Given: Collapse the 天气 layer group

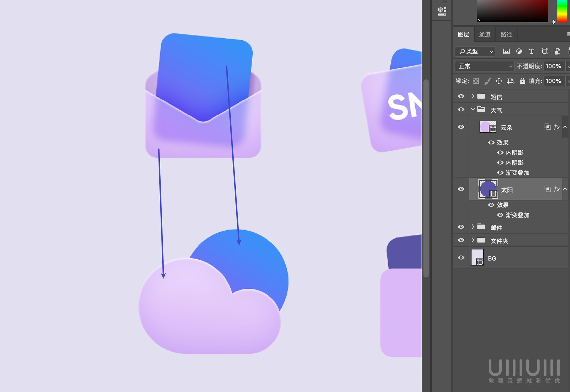Looking at the screenshot, I should pyautogui.click(x=473, y=109).
